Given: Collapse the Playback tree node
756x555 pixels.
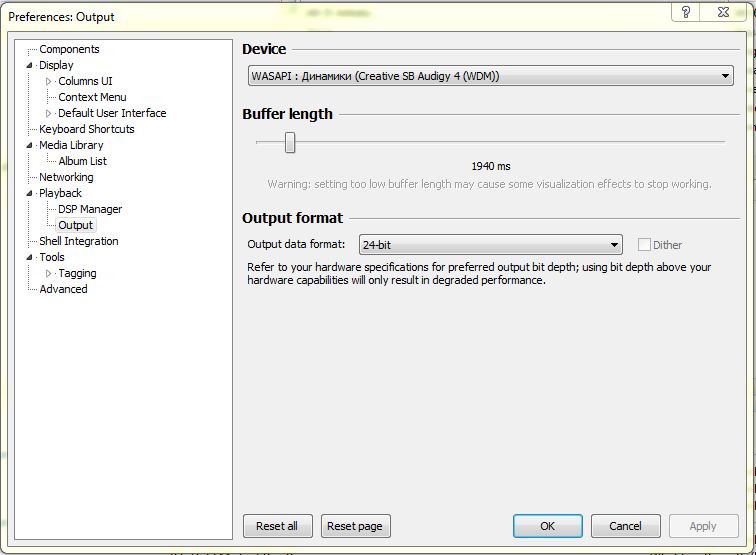Looking at the screenshot, I should tap(29, 193).
